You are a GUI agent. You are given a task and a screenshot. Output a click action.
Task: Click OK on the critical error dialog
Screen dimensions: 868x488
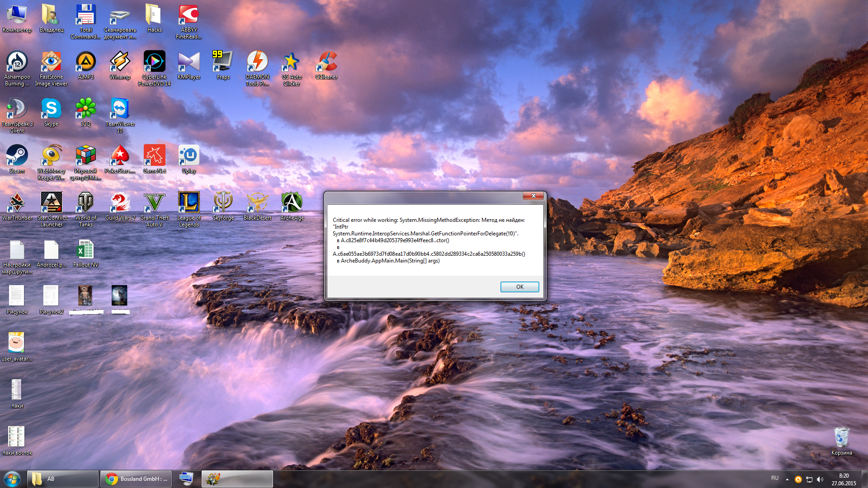coord(519,286)
